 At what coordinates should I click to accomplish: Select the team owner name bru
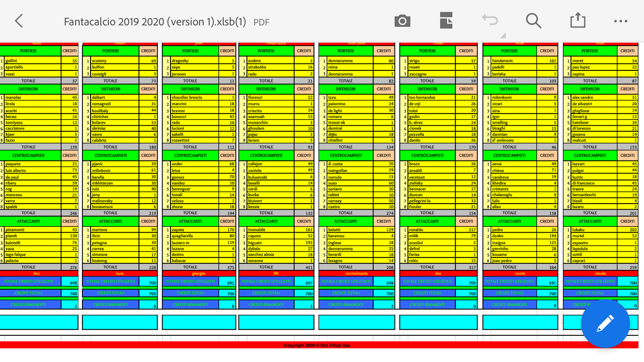pos(37,274)
